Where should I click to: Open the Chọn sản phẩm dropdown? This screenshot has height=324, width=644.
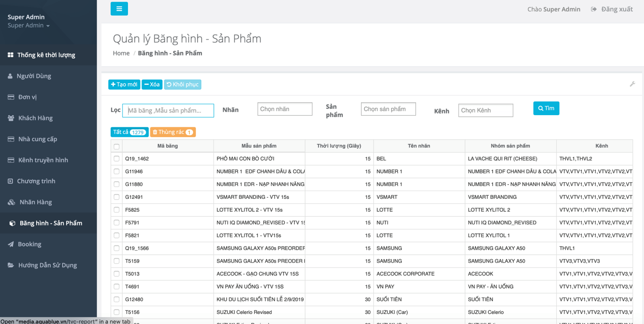pyautogui.click(x=388, y=109)
